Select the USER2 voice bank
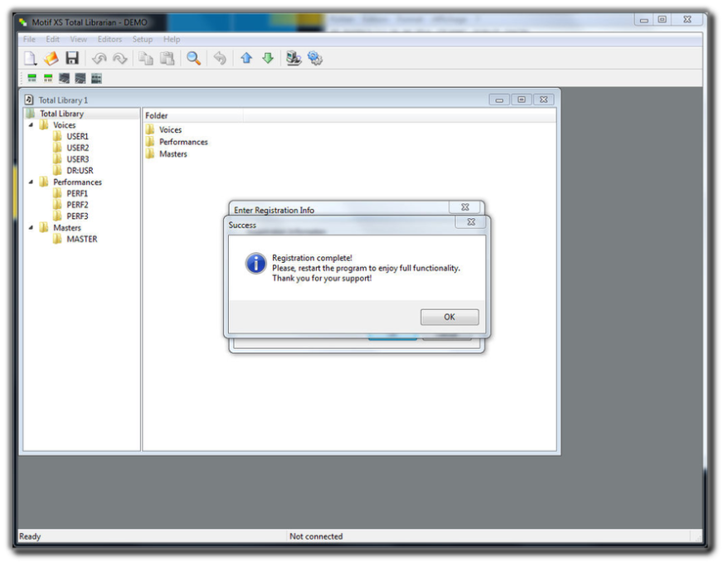 (78, 148)
